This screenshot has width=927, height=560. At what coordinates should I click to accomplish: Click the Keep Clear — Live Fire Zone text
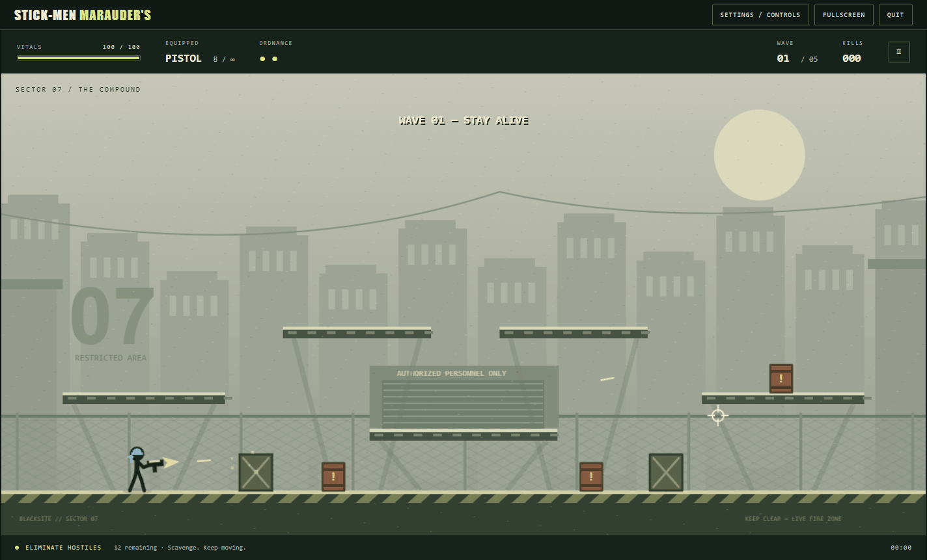(x=793, y=519)
